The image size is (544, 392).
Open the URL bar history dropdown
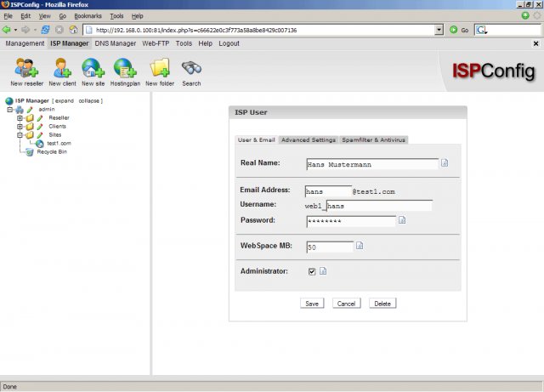click(439, 30)
